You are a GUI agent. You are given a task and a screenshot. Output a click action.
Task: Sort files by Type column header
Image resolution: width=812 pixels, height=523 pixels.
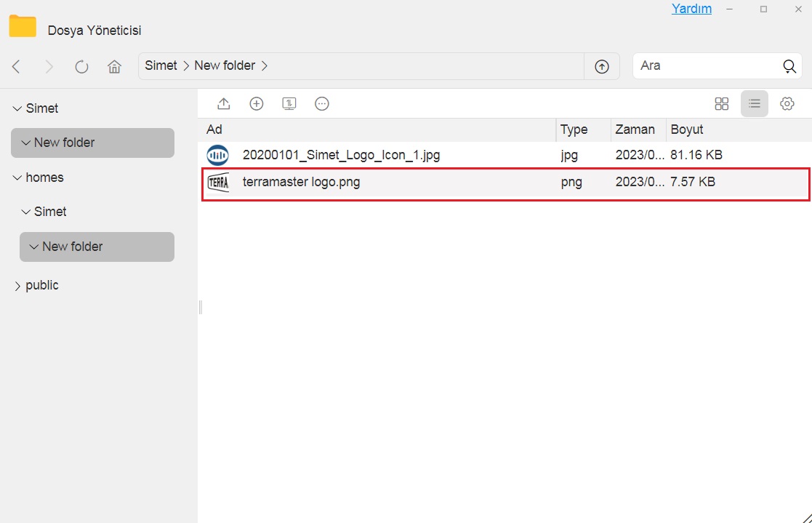coord(574,129)
